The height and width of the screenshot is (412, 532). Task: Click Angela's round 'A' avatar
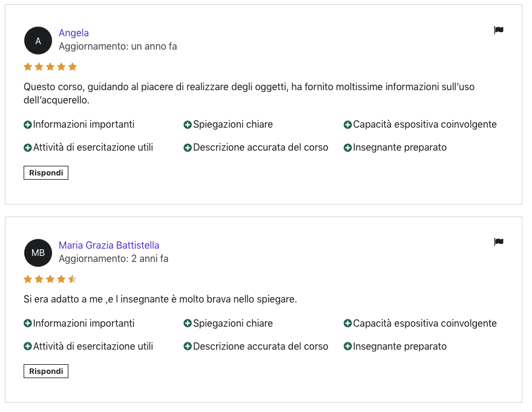pyautogui.click(x=38, y=41)
